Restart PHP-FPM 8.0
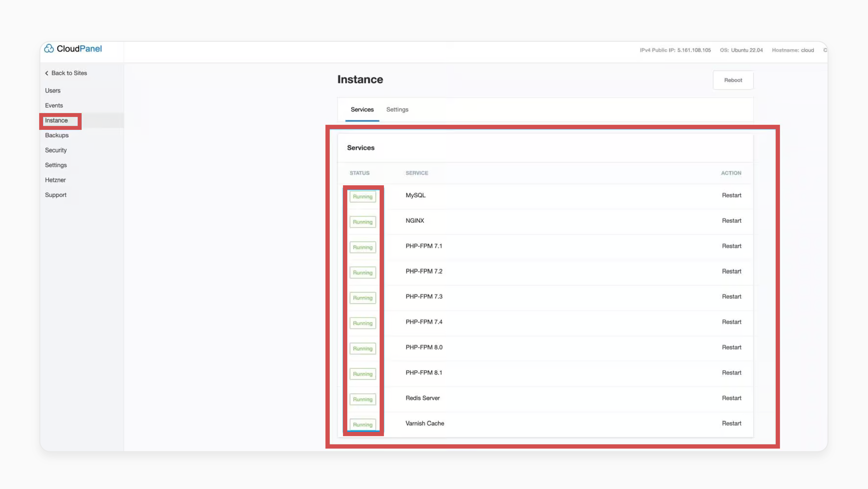Screen dimensions: 868x489 tap(732, 347)
